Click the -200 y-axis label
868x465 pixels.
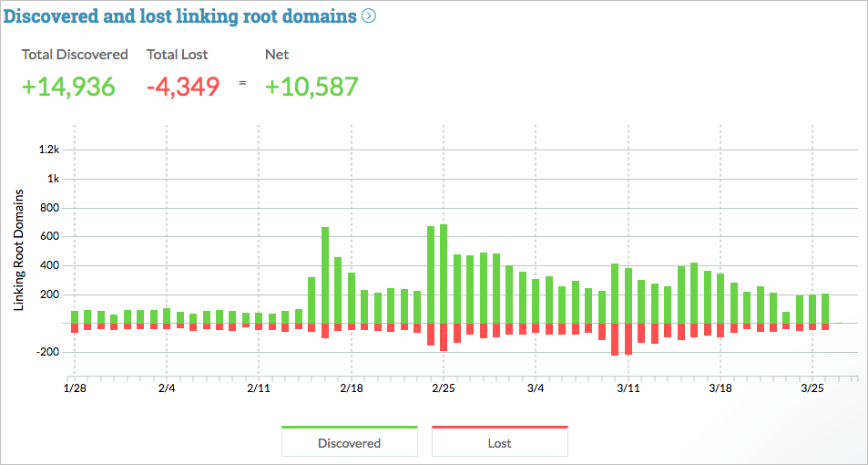pos(49,353)
